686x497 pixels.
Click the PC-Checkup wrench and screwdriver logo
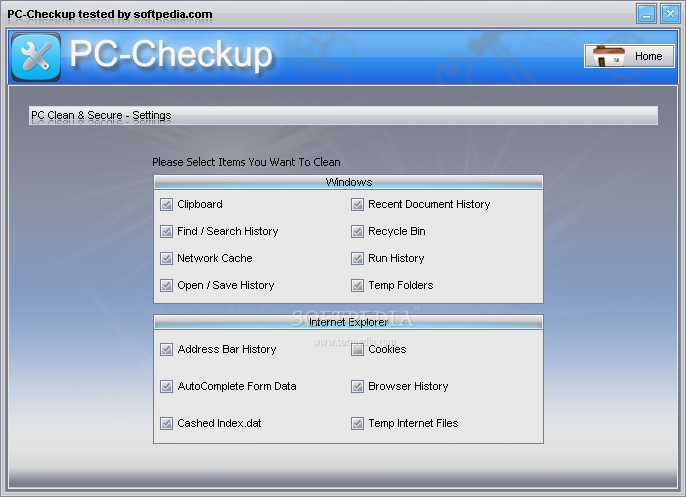point(36,57)
